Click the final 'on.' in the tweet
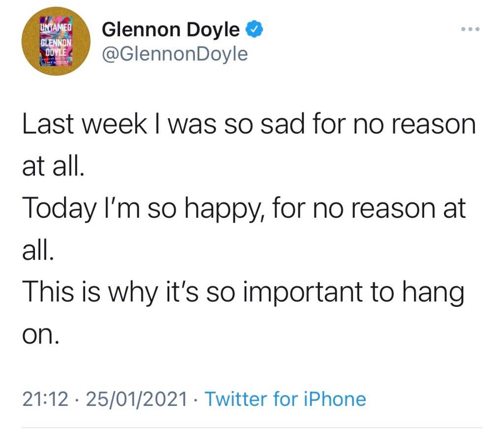504x431 pixels. pyautogui.click(x=41, y=335)
